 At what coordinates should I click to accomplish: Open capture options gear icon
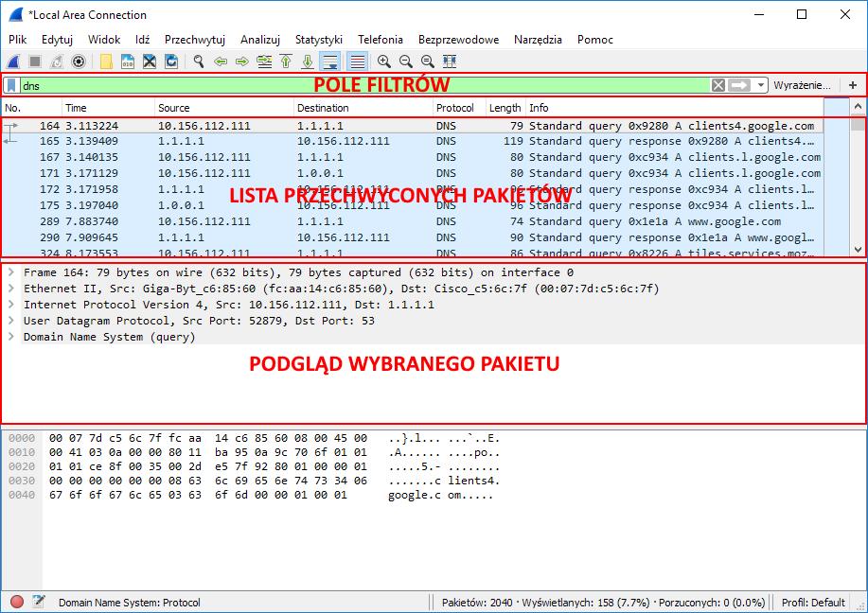tap(79, 61)
